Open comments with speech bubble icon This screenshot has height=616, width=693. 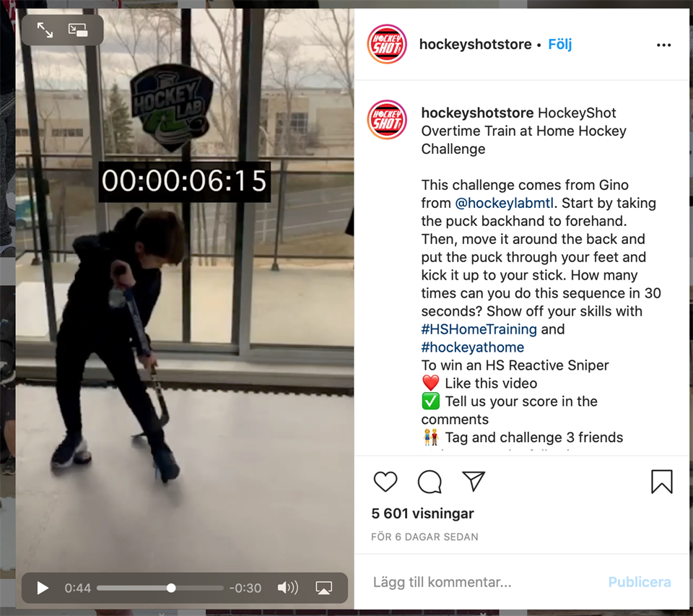430,482
